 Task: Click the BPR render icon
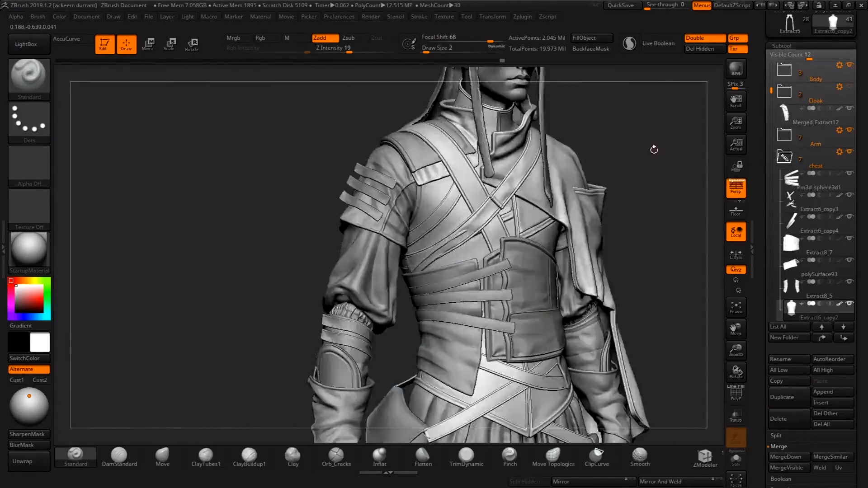(736, 69)
